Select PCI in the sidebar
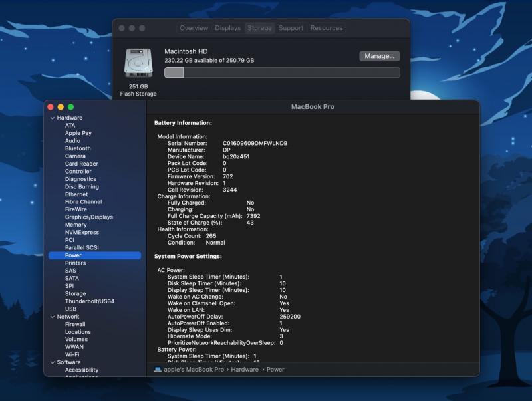The image size is (532, 401). coord(70,240)
